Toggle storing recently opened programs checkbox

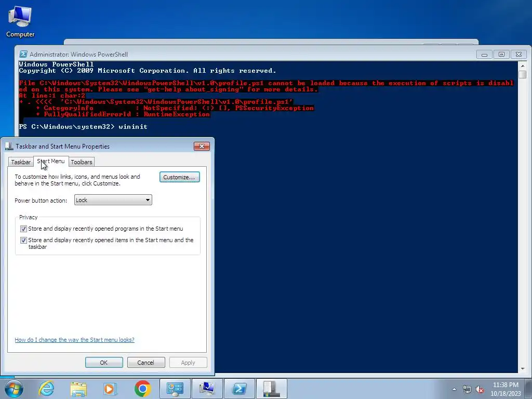click(23, 229)
